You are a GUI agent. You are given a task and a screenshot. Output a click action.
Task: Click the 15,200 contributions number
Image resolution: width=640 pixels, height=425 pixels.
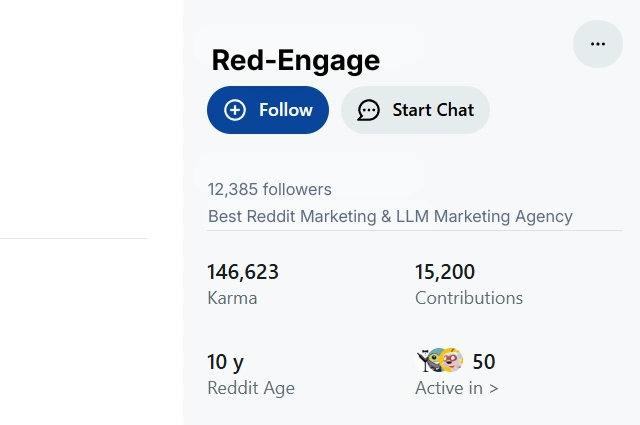click(445, 272)
